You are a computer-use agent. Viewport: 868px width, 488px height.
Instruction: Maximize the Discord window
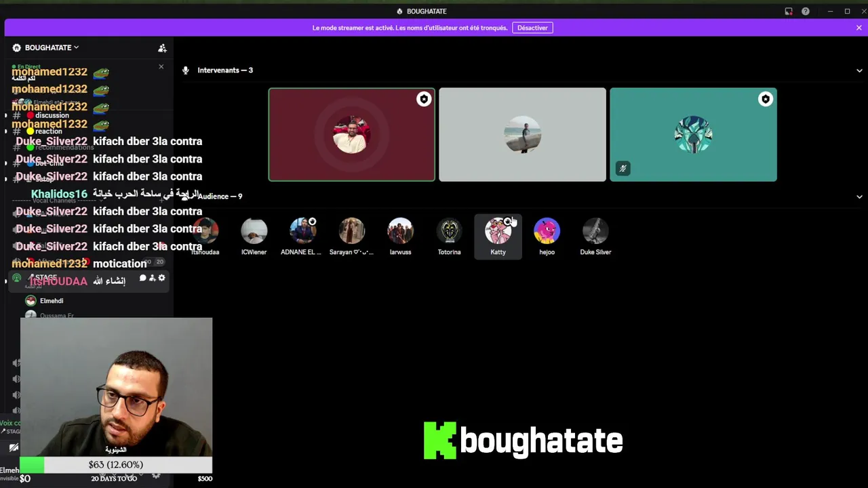pyautogui.click(x=847, y=12)
